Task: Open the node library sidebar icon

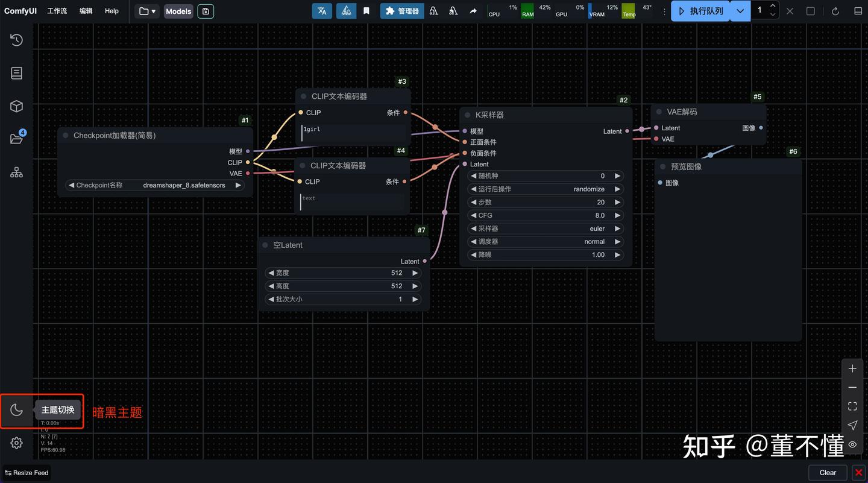Action: tap(16, 73)
